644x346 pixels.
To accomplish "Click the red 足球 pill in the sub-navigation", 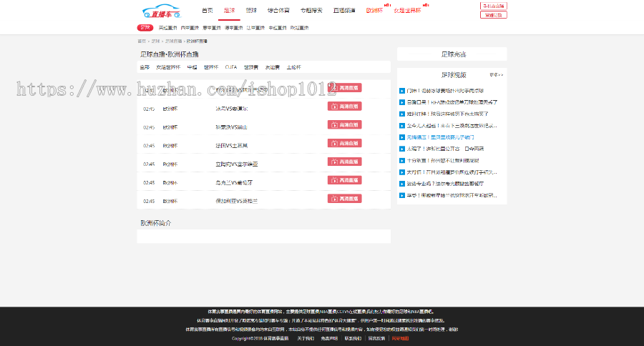I will point(145,27).
